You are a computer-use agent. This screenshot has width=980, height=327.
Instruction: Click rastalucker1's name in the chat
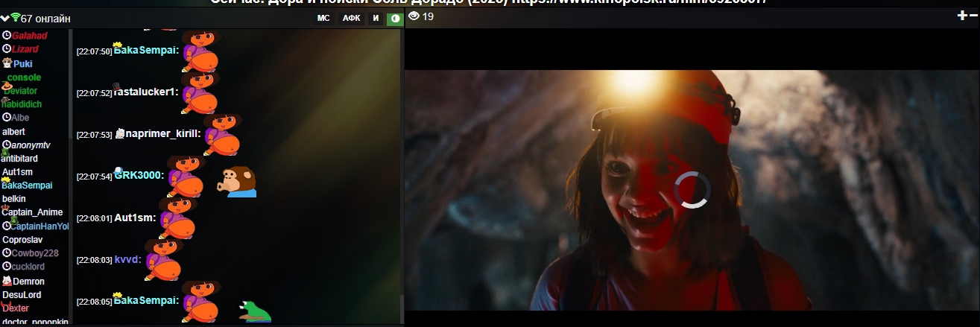147,92
